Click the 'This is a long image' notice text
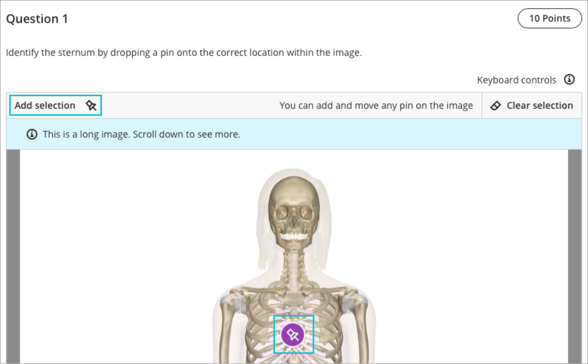588x364 pixels. pyautogui.click(x=142, y=134)
